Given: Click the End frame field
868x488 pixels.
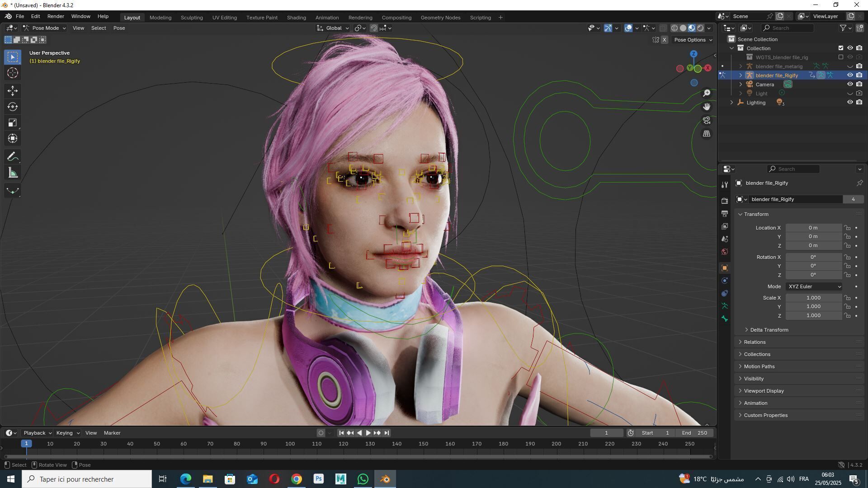Looking at the screenshot, I should pyautogui.click(x=695, y=433).
